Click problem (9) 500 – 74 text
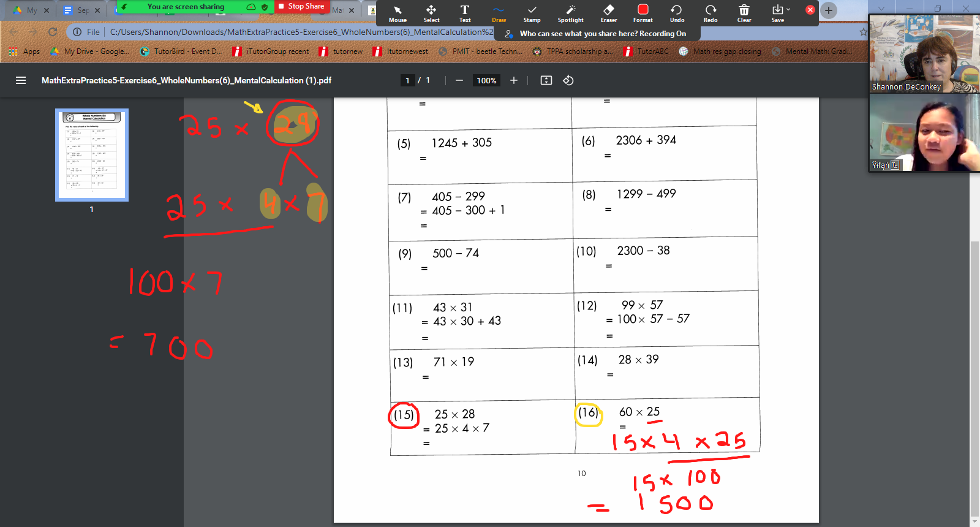The image size is (980, 527). point(456,253)
